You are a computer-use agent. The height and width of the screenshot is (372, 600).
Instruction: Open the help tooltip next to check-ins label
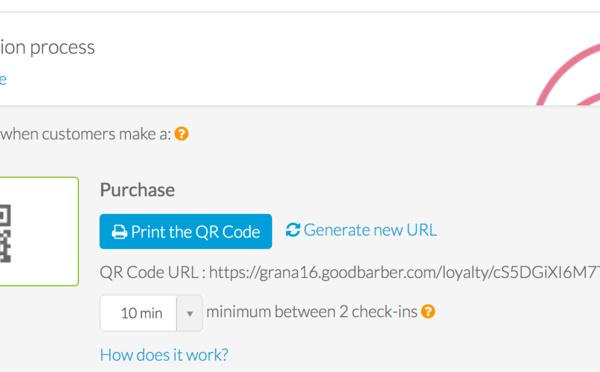tap(428, 312)
